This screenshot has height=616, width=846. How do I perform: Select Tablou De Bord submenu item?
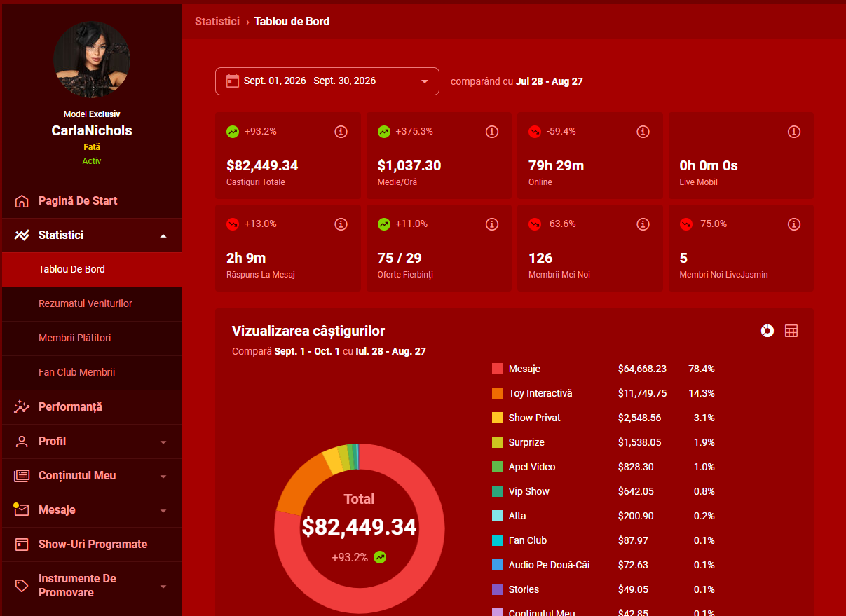click(x=91, y=270)
